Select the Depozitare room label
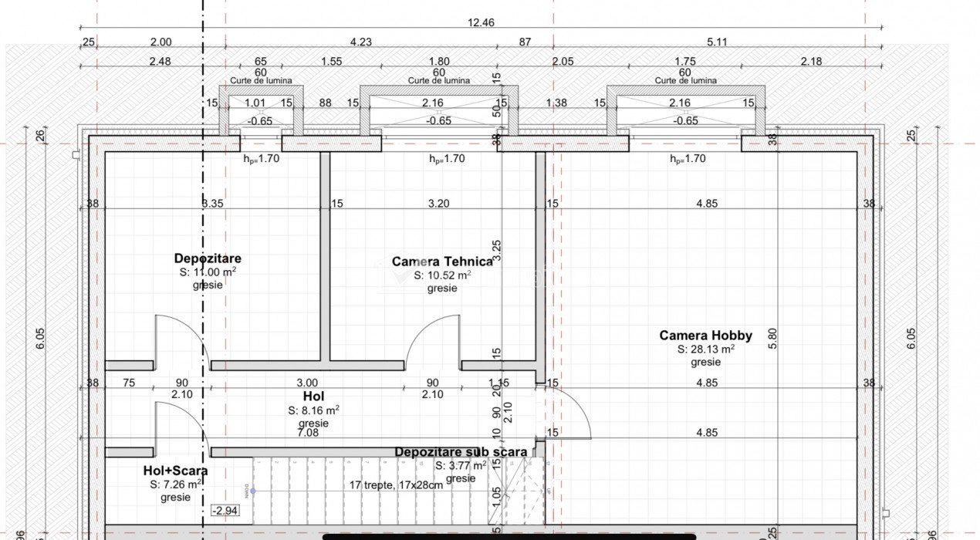This screenshot has width=980, height=540. tap(208, 258)
